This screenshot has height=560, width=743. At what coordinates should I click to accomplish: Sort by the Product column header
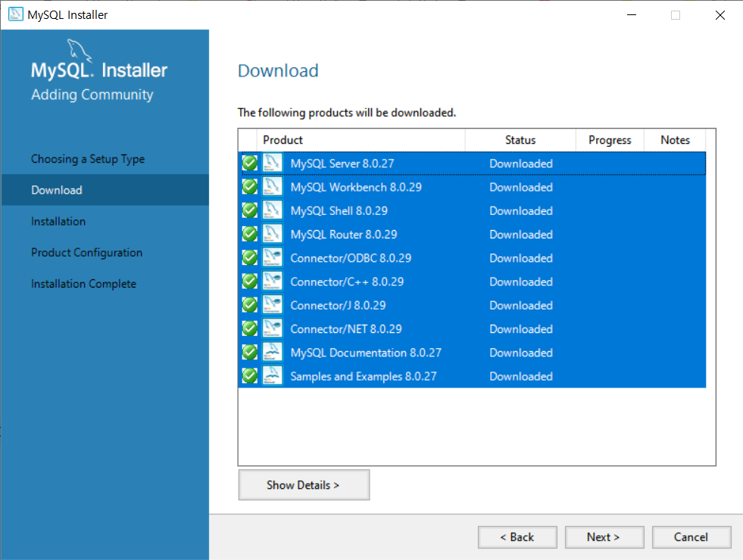tap(361, 140)
